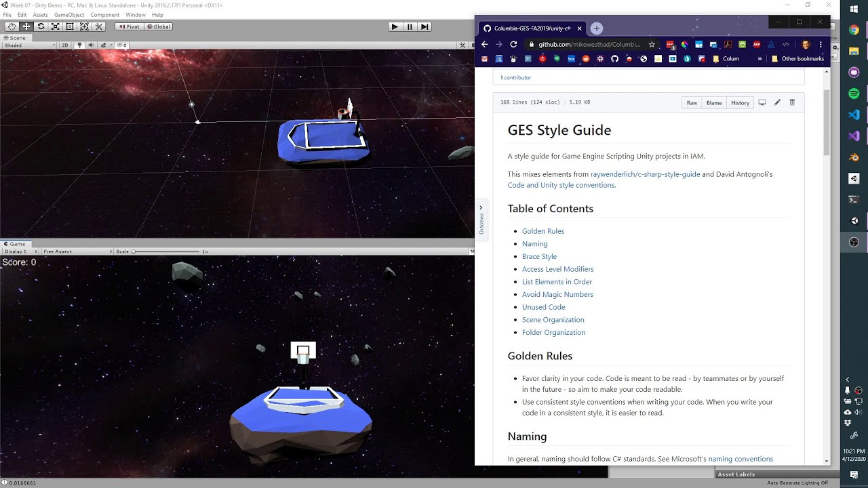Screen dimensions: 868x488
Task: Edit this file with pencil icon
Action: [x=777, y=102]
